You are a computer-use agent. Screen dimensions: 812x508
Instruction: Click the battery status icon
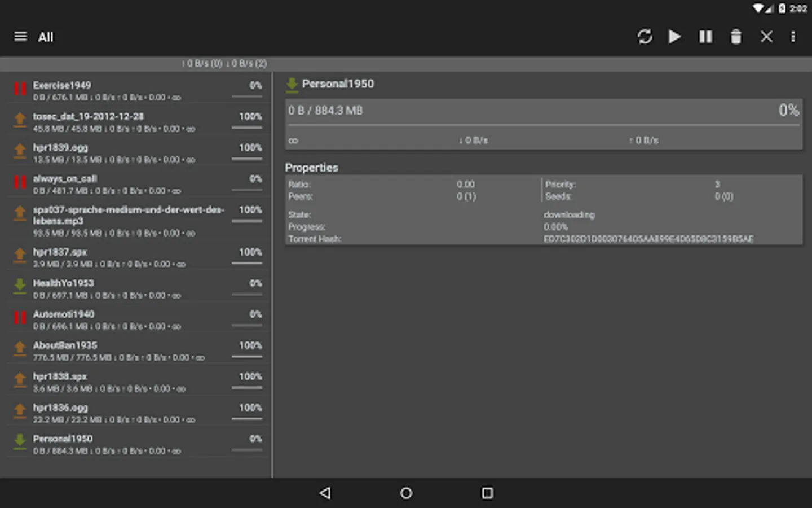[x=782, y=8]
